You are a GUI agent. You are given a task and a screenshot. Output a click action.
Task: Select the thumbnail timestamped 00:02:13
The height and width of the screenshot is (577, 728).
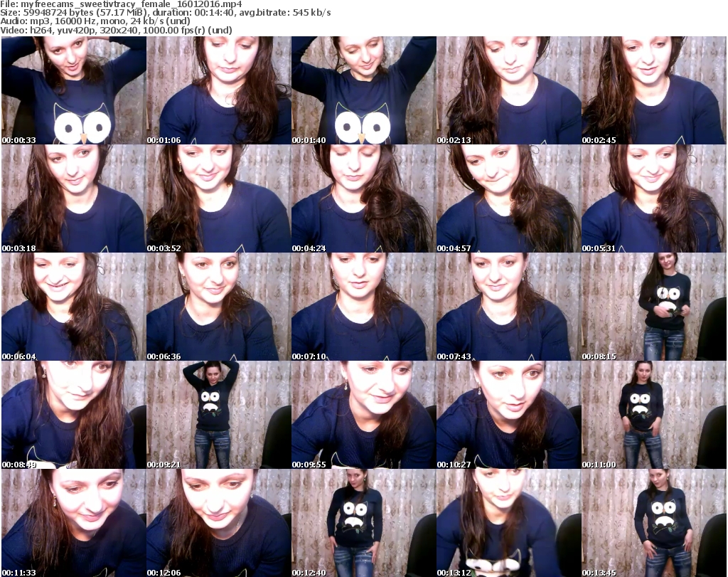tap(509, 90)
